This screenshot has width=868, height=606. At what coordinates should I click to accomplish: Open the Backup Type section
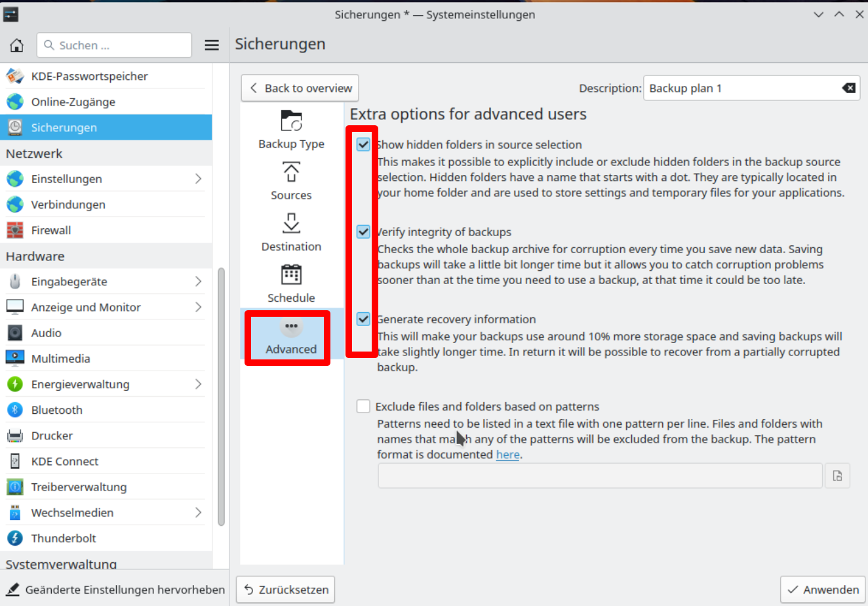pyautogui.click(x=291, y=130)
